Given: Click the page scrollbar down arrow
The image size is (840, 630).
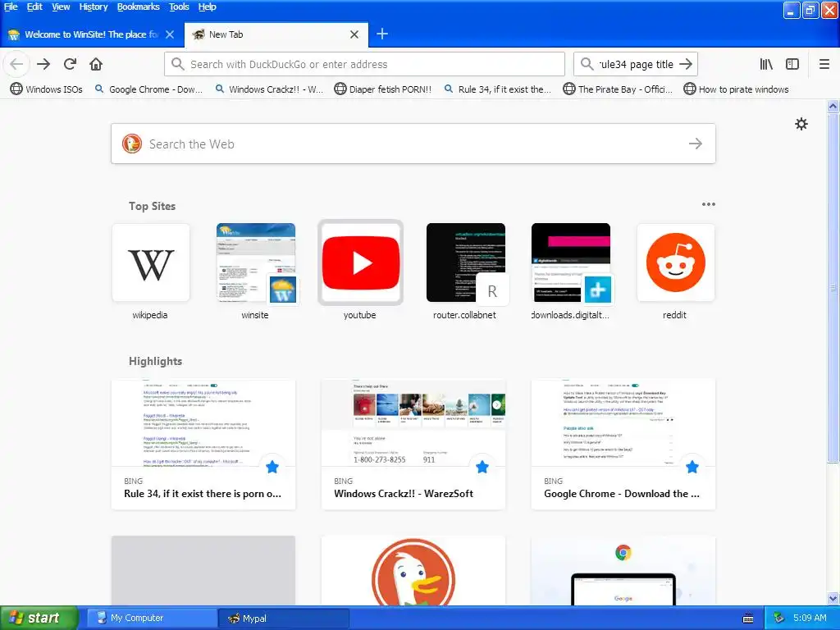Looking at the screenshot, I should click(x=833, y=598).
